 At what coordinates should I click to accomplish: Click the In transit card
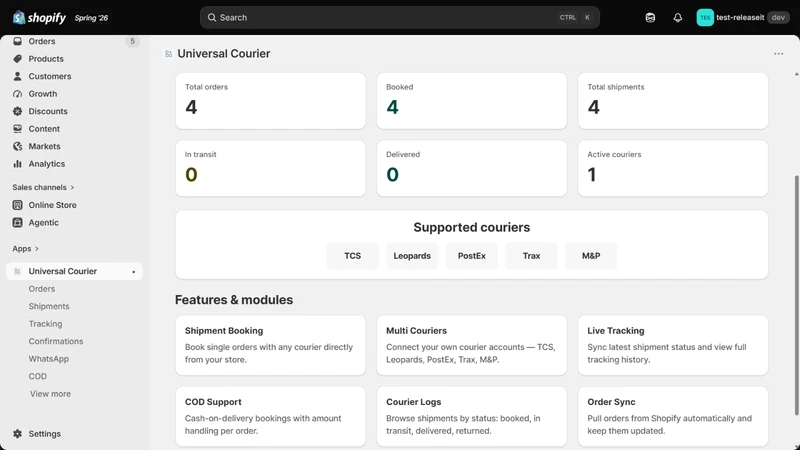[270, 168]
